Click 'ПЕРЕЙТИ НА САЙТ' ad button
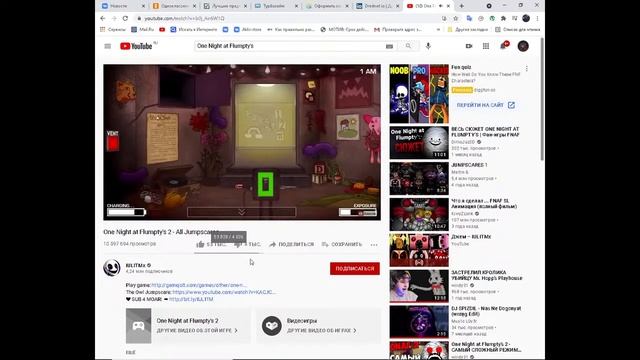The width and height of the screenshot is (640, 360). pyautogui.click(x=485, y=105)
